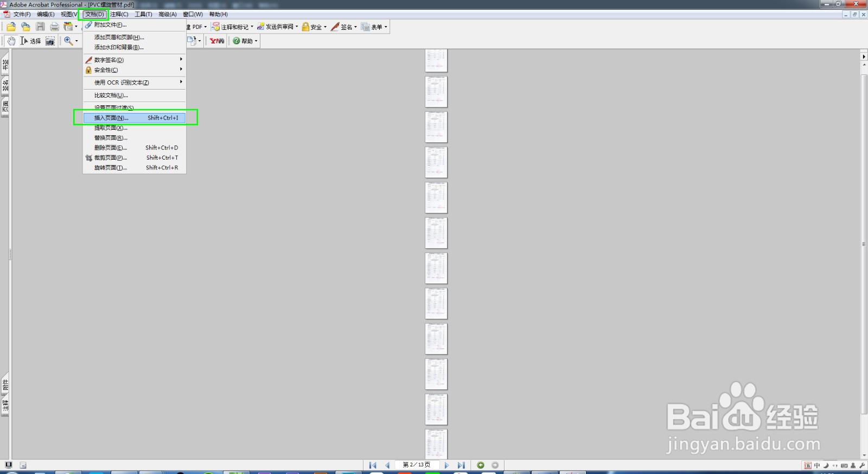
Task: Click the Save (floppy disk) toolbar icon
Action: click(x=40, y=27)
